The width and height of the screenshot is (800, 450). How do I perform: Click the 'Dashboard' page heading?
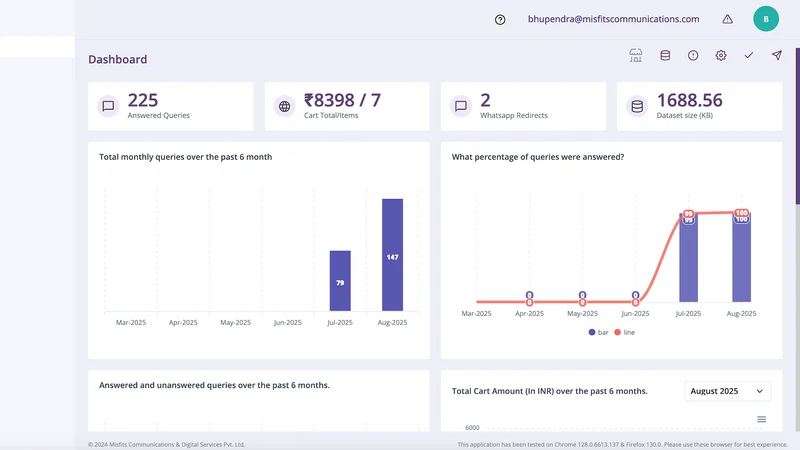117,59
